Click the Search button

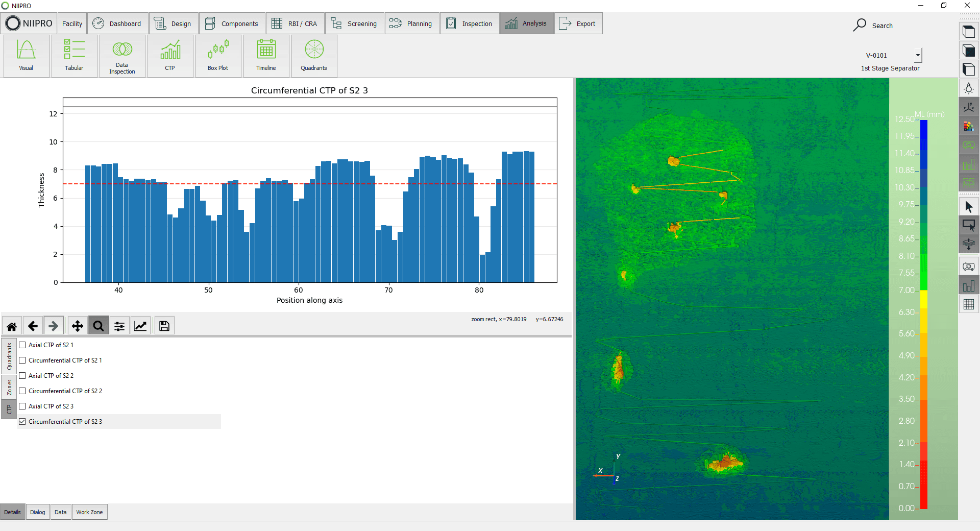[873, 25]
